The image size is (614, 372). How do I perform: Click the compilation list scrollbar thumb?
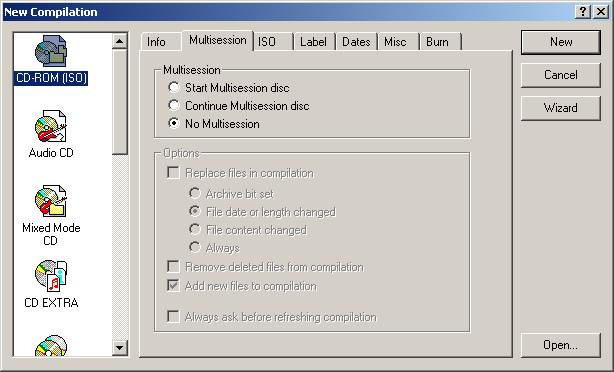coord(120,102)
